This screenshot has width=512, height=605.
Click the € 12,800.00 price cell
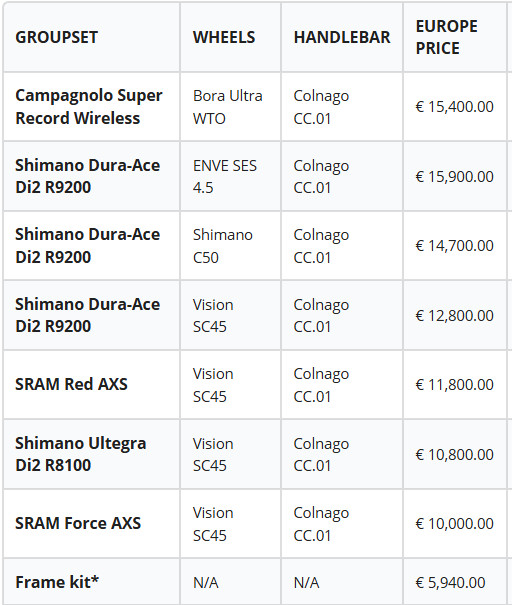455,316
